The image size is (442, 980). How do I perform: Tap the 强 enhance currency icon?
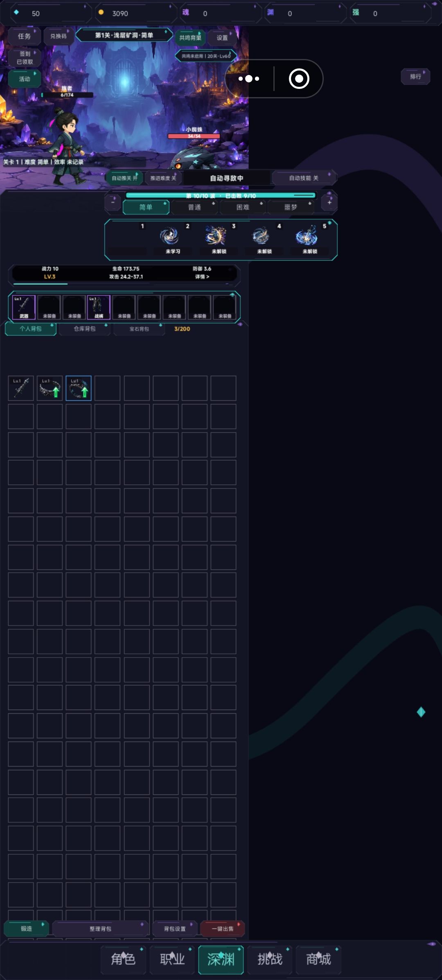[x=356, y=12]
